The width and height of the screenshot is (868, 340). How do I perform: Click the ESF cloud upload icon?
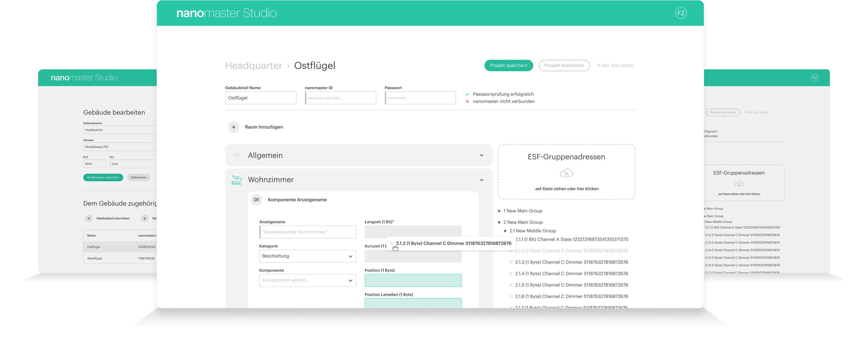(x=566, y=173)
